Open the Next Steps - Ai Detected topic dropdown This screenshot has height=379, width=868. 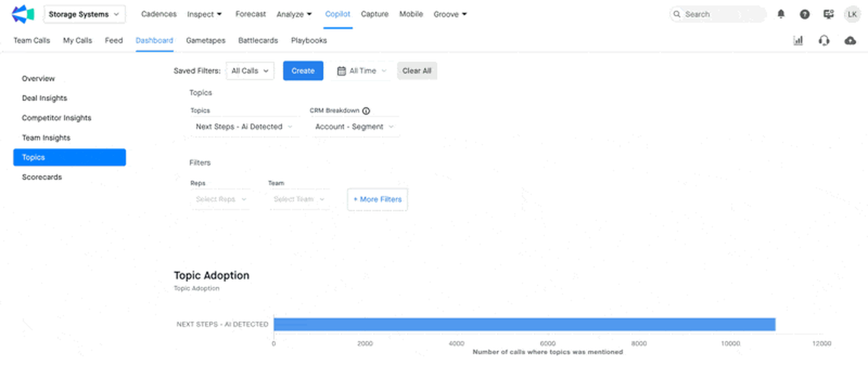click(x=246, y=126)
